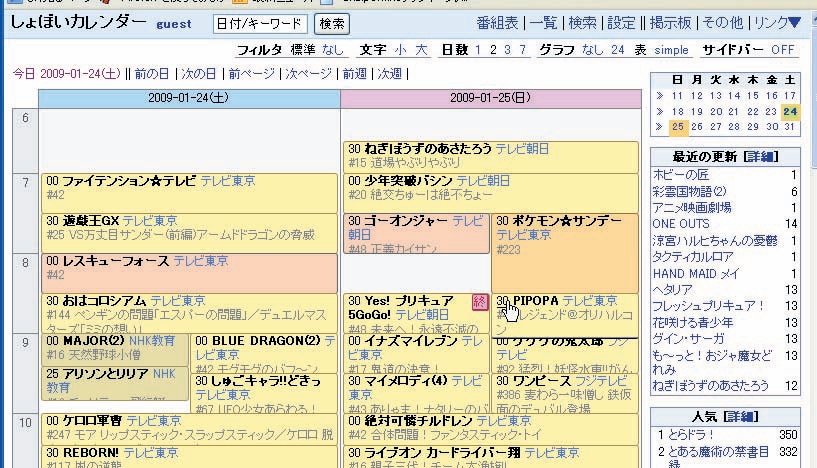Go to 次週
817x468 pixels.
point(389,73)
